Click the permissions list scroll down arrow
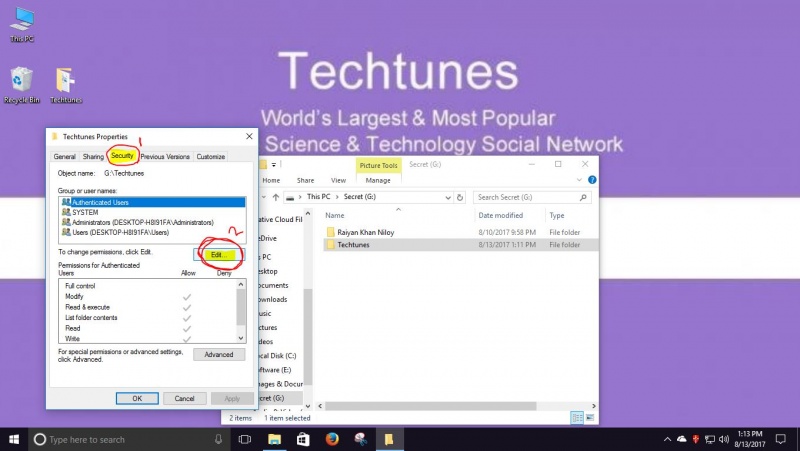This screenshot has width=800, height=451. click(241, 338)
